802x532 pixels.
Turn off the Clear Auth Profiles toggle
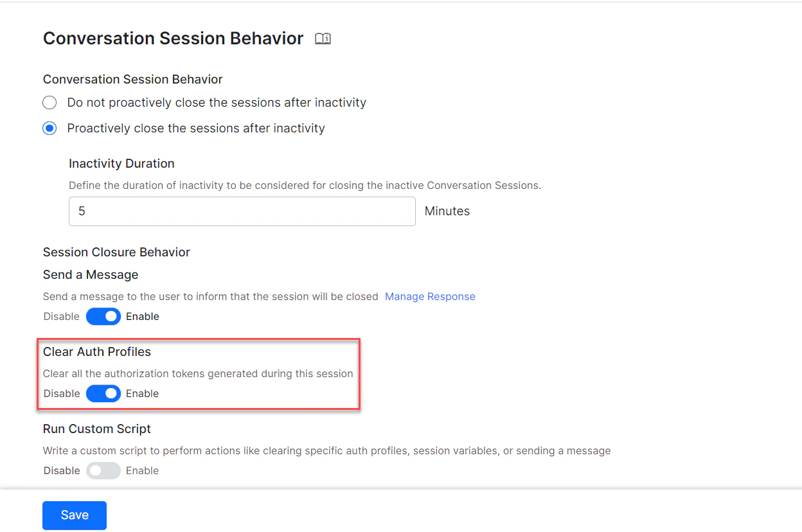tap(103, 393)
